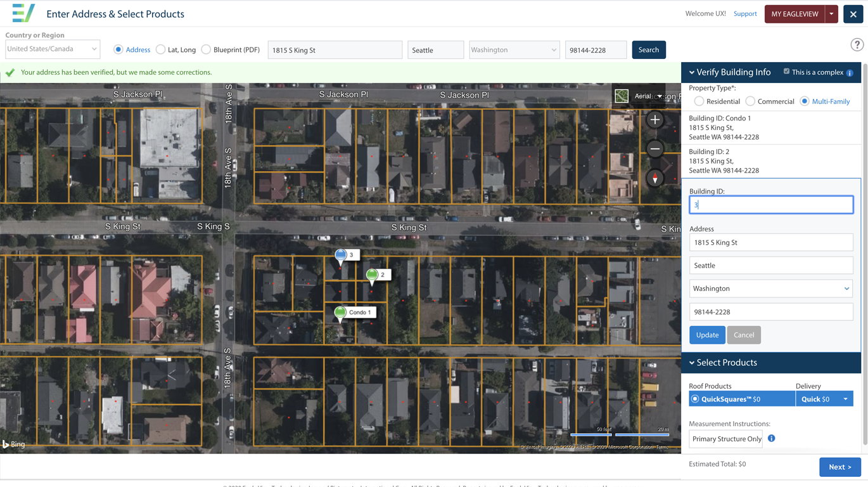Click the zip code search field

596,49
